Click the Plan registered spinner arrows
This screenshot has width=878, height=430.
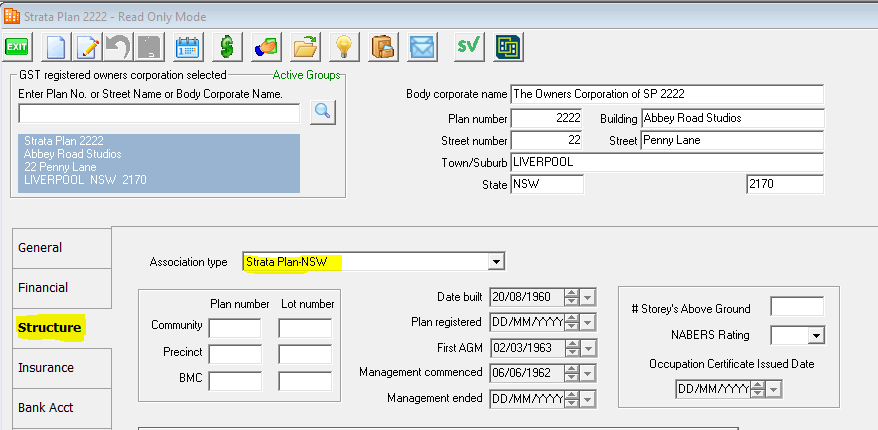[572, 322]
